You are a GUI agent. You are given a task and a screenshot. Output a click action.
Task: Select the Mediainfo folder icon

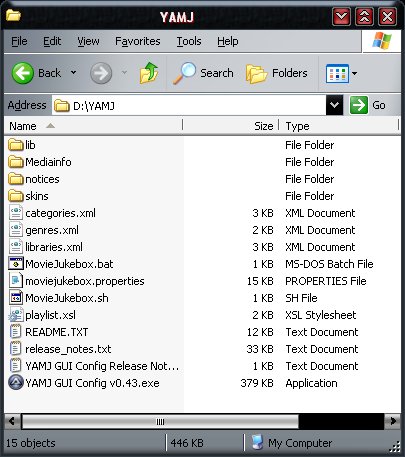pyautogui.click(x=16, y=162)
